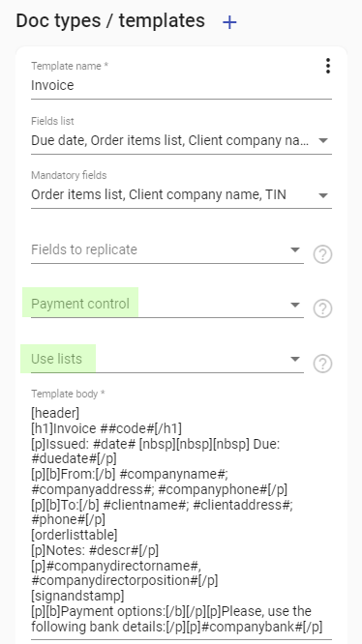Expand the Fields list dropdown arrow

(323, 140)
